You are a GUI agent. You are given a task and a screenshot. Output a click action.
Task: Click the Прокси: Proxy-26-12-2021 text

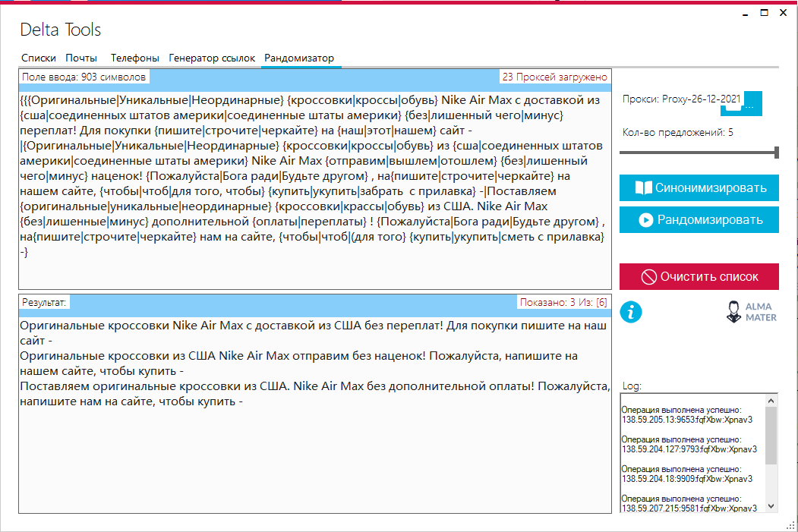tap(681, 99)
